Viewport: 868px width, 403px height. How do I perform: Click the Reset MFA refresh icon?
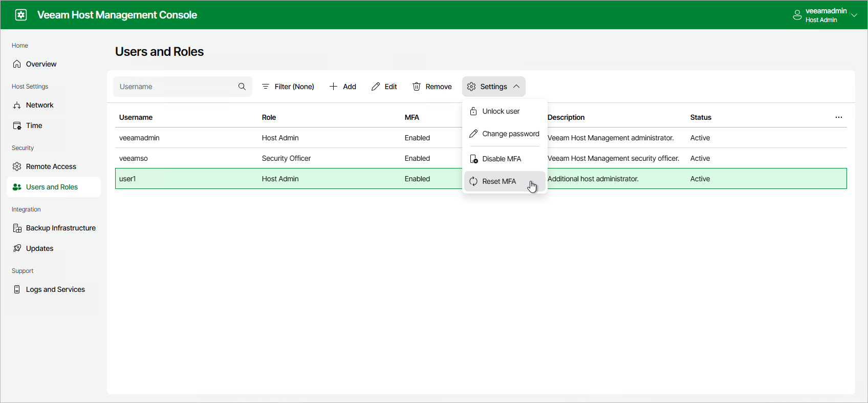[473, 181]
